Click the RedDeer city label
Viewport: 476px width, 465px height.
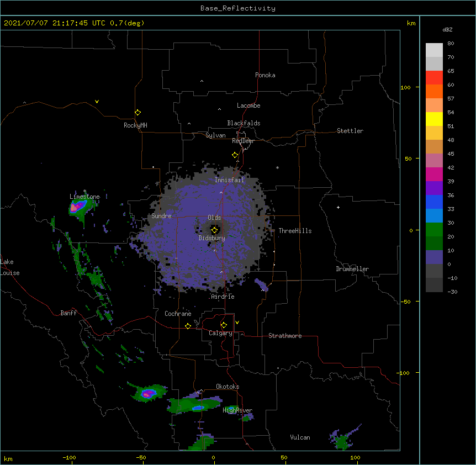tap(243, 141)
